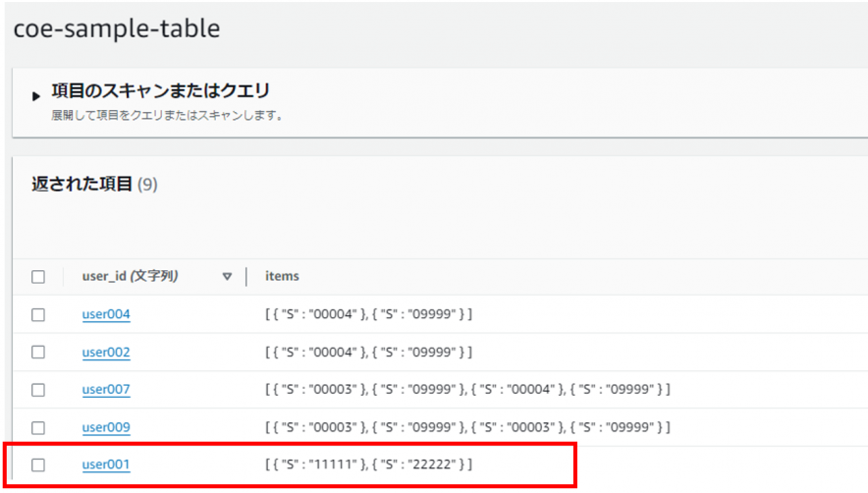Click the user_id (文字列) column header
This screenshot has width=868, height=493.
[130, 277]
